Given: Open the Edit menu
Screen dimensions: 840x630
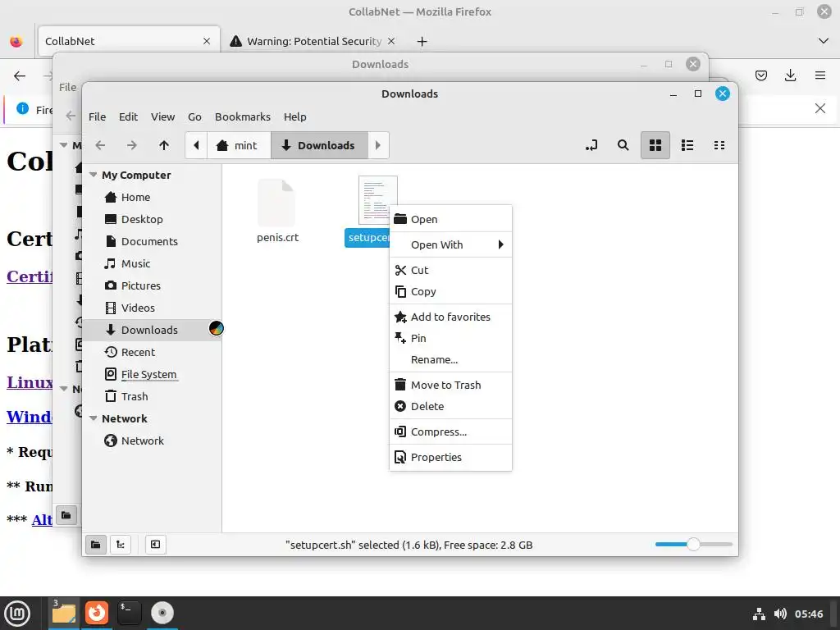Looking at the screenshot, I should pyautogui.click(x=128, y=116).
